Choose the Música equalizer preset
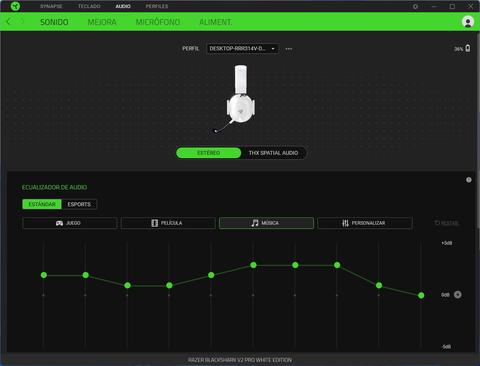480x366 pixels. pos(266,223)
